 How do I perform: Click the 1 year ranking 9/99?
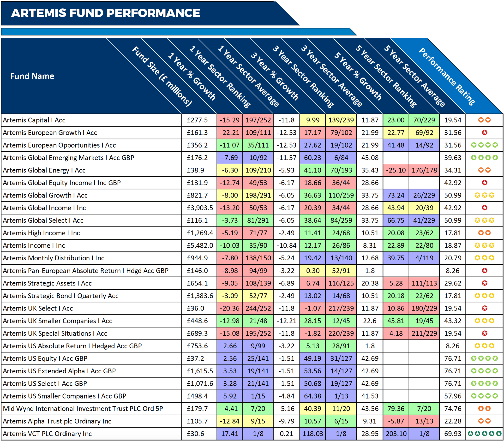click(x=258, y=346)
